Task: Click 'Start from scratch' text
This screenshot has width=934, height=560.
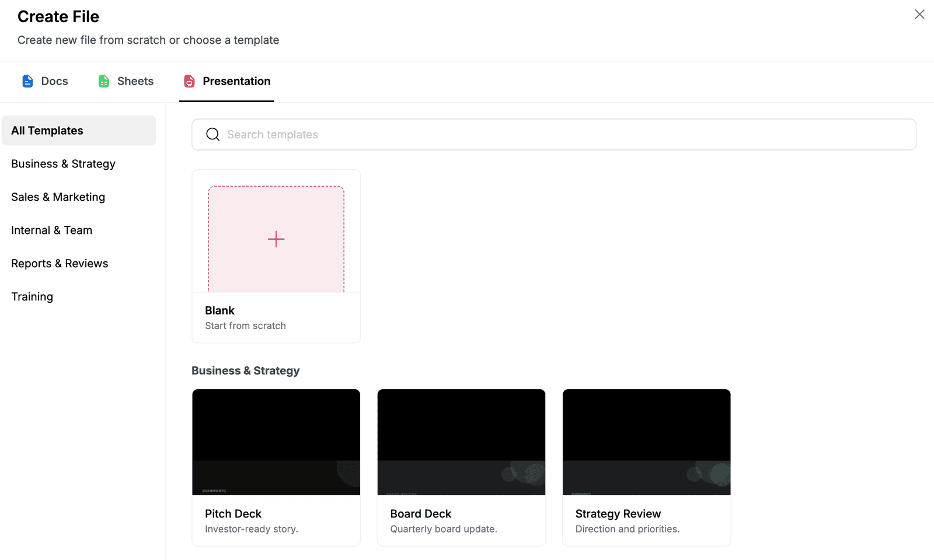Action: pos(245,325)
